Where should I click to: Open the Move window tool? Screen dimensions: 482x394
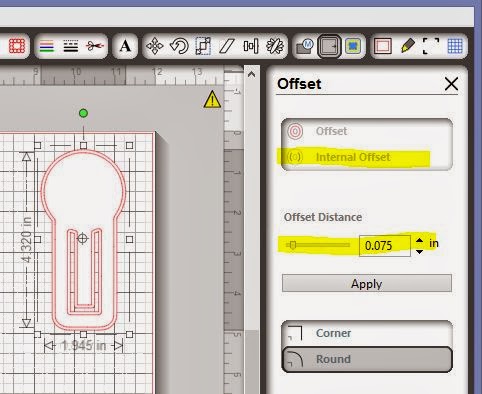(x=155, y=46)
